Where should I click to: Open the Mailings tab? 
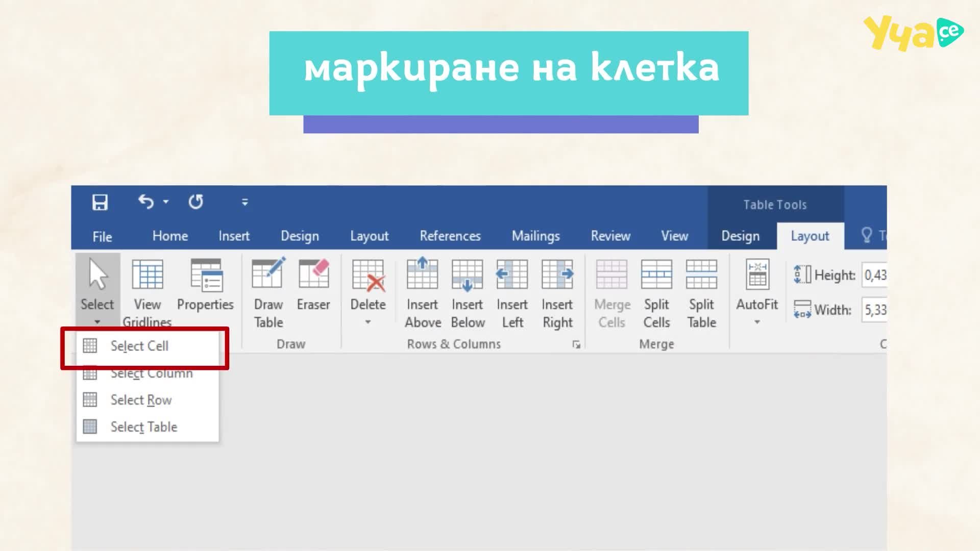535,236
